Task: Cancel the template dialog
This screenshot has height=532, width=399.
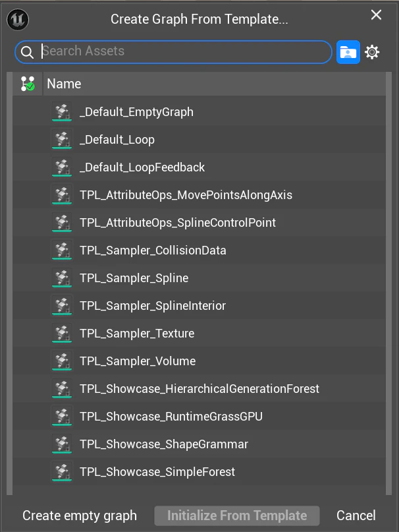Action: coord(356,516)
